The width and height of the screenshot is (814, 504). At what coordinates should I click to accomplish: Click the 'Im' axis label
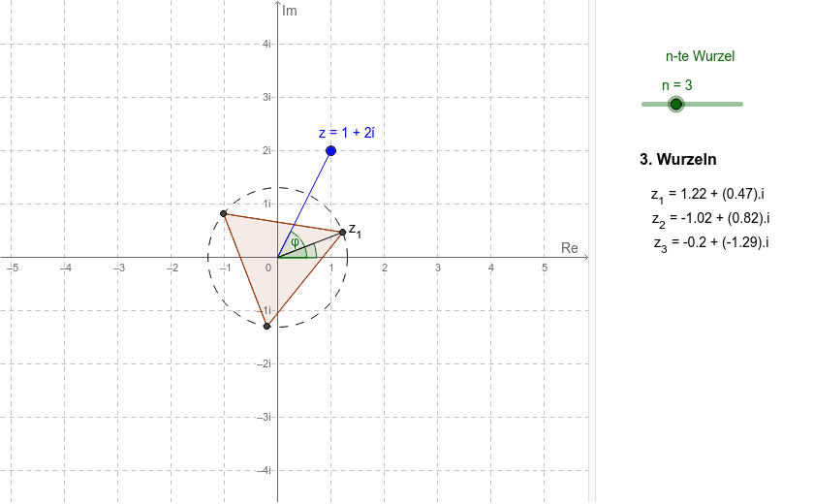click(290, 11)
